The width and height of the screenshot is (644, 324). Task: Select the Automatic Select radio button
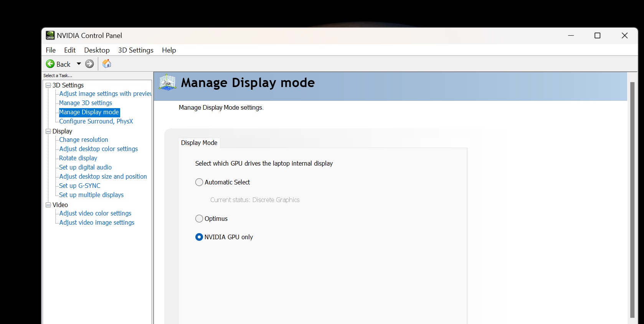pyautogui.click(x=199, y=182)
